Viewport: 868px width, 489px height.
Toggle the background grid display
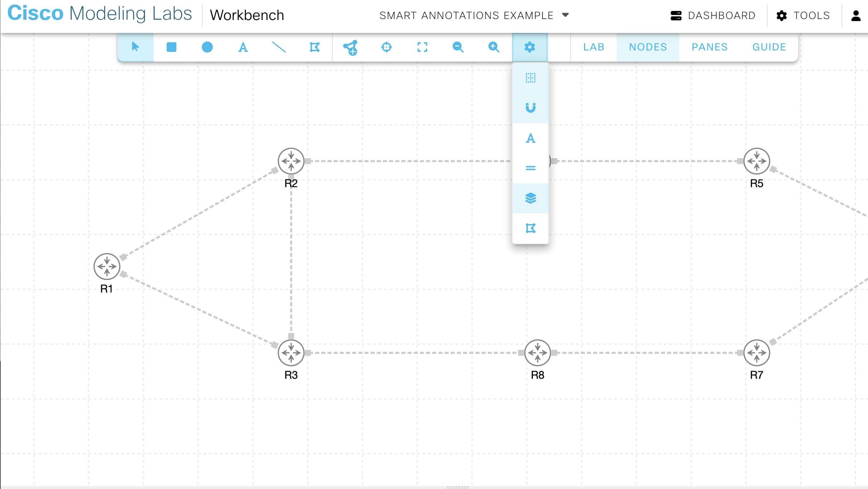click(530, 78)
